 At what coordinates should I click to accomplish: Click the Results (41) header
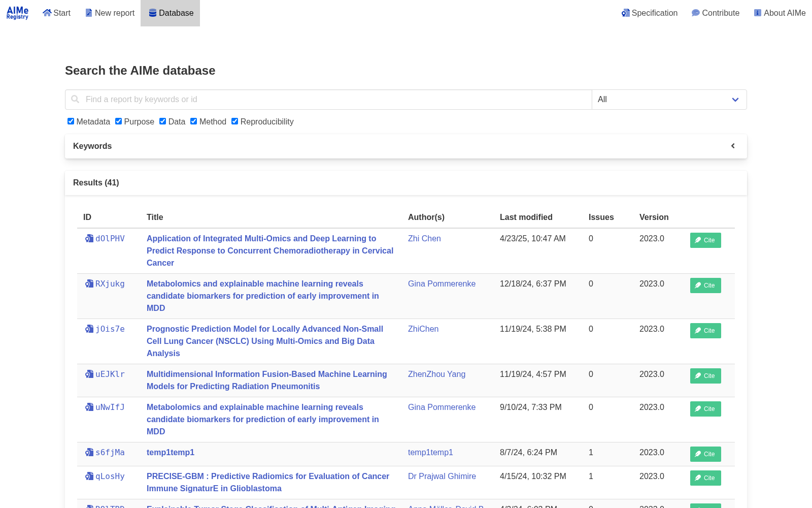[x=96, y=182]
